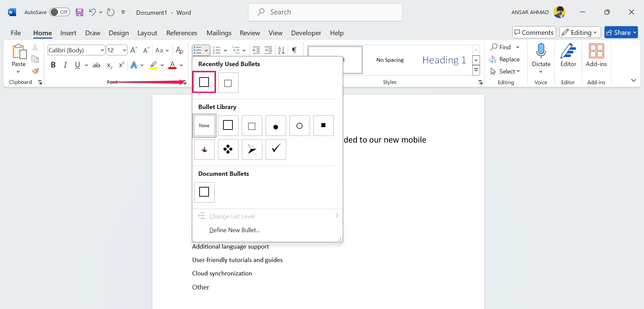Choose the solid round bullet
Screen dimensions: 644x309
pos(276,126)
